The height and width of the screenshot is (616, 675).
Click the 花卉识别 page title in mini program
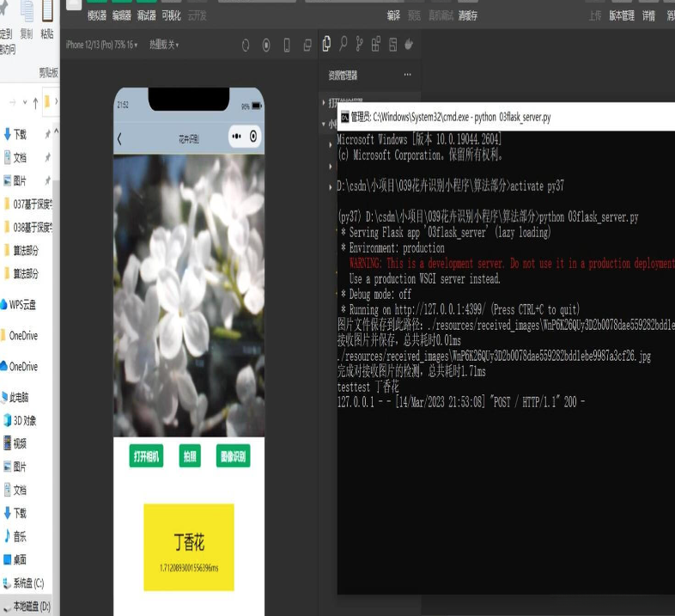click(189, 138)
